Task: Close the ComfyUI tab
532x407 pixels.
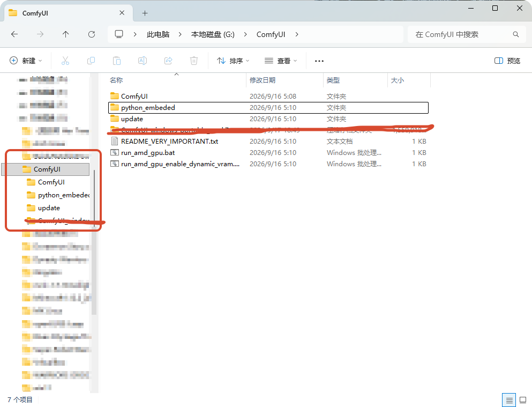Action: point(122,13)
